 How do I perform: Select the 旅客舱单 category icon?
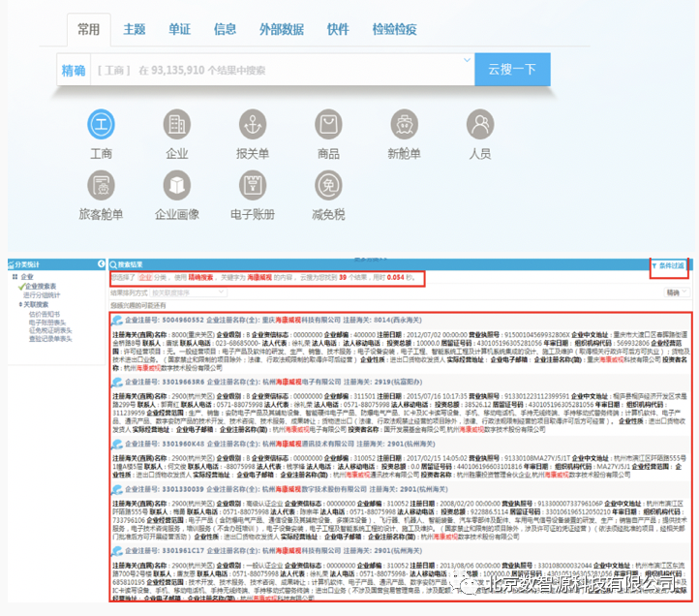point(101,185)
